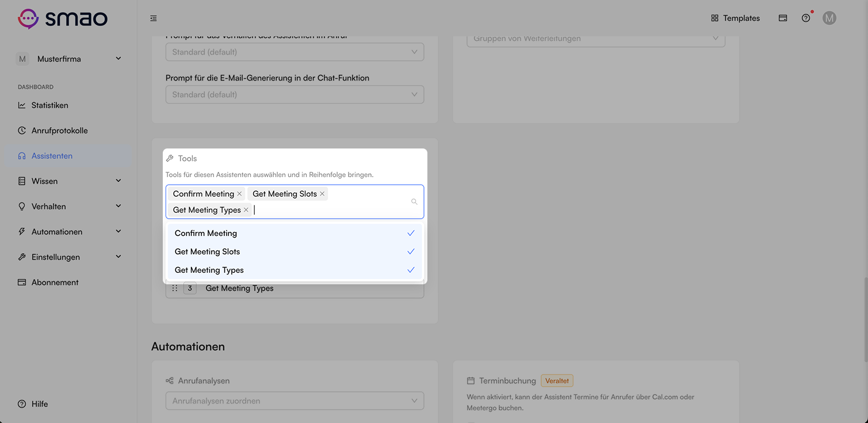868x423 pixels.
Task: Click the Verhalten lightbulb icon
Action: click(x=22, y=207)
